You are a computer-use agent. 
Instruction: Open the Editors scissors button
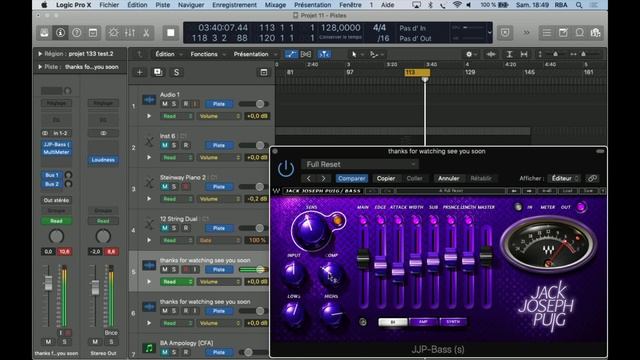(146, 33)
